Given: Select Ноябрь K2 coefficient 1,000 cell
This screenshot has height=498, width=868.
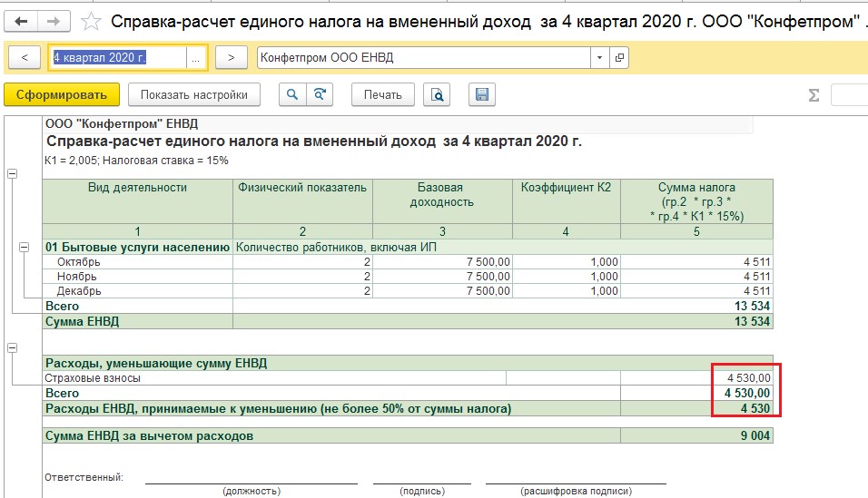Looking at the screenshot, I should pos(567,276).
